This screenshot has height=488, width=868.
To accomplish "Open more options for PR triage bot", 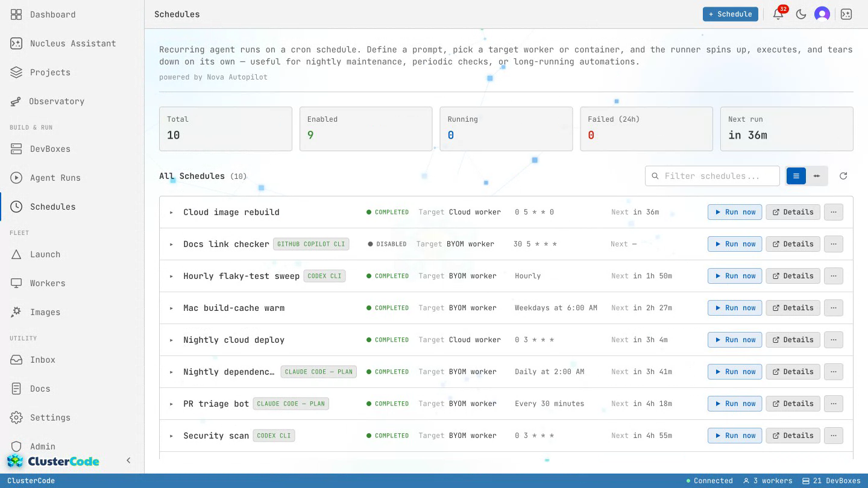I will [x=834, y=404].
